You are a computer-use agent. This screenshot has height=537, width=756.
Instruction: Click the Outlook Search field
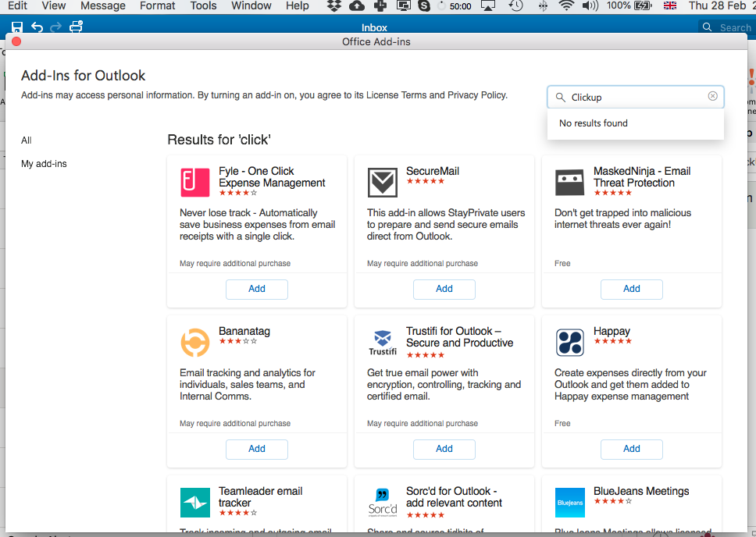(727, 27)
